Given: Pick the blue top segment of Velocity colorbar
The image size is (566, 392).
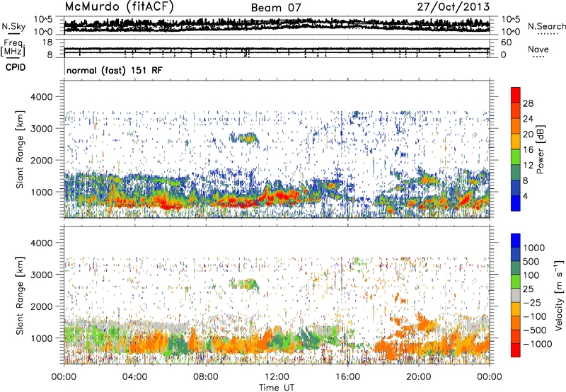Looking at the screenshot, I should (x=516, y=241).
